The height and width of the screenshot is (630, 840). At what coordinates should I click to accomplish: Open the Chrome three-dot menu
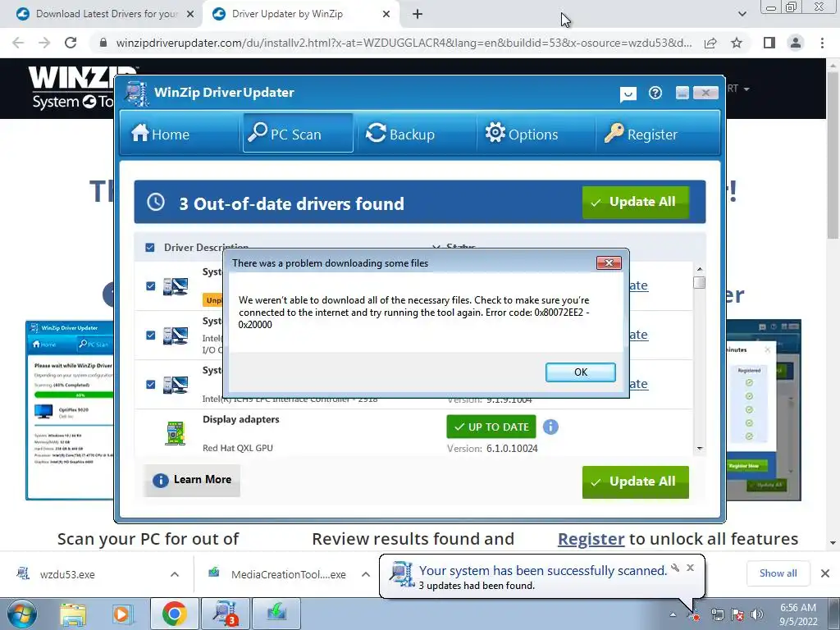822,43
